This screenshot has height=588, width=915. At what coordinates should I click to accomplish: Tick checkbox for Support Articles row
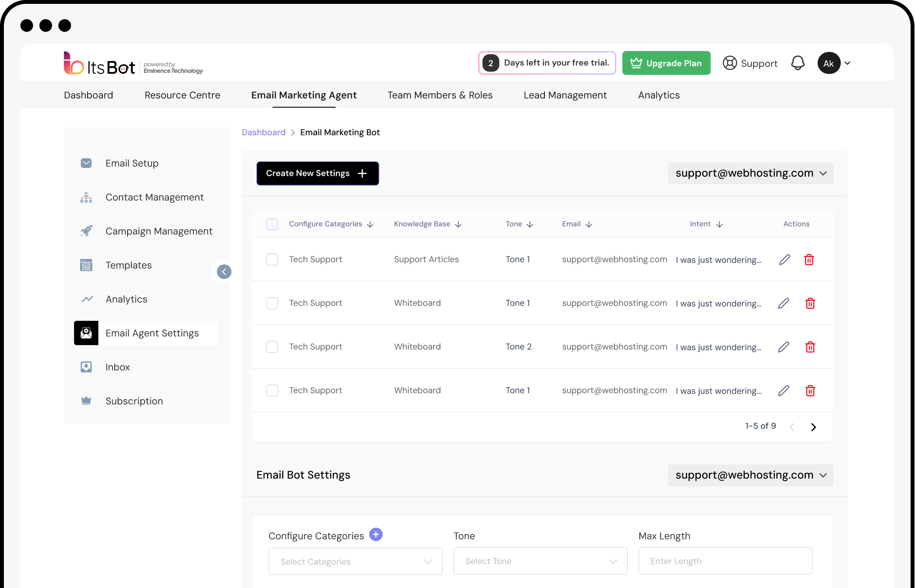[x=272, y=259]
